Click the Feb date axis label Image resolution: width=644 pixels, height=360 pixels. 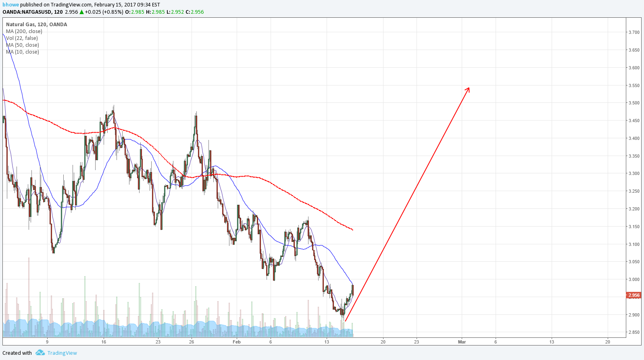tap(237, 342)
